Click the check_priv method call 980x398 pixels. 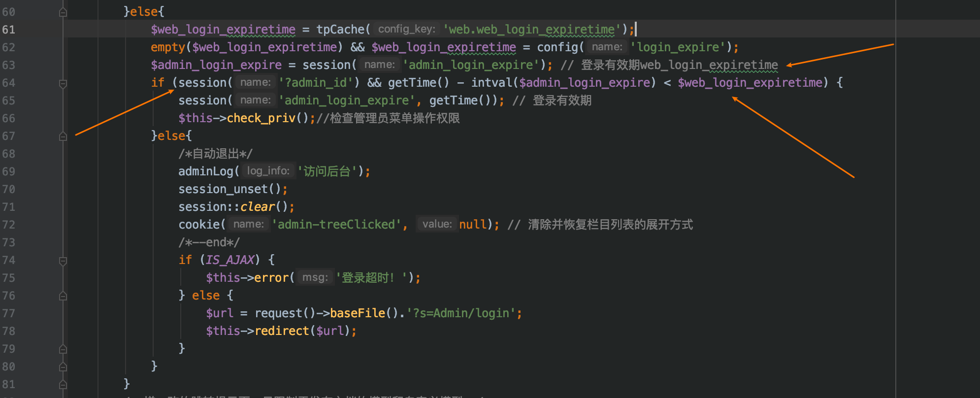click(261, 118)
